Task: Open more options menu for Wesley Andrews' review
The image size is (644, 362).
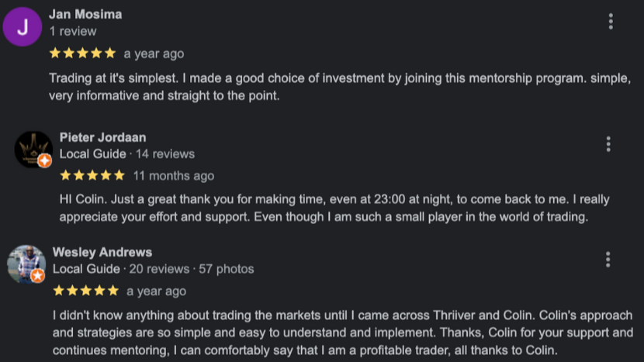Action: (608, 260)
